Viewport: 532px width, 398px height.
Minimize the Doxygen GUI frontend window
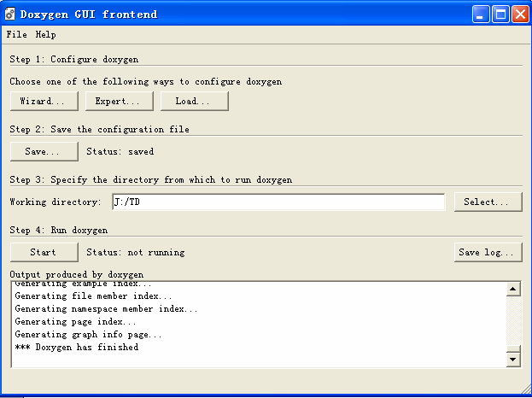[x=481, y=15]
